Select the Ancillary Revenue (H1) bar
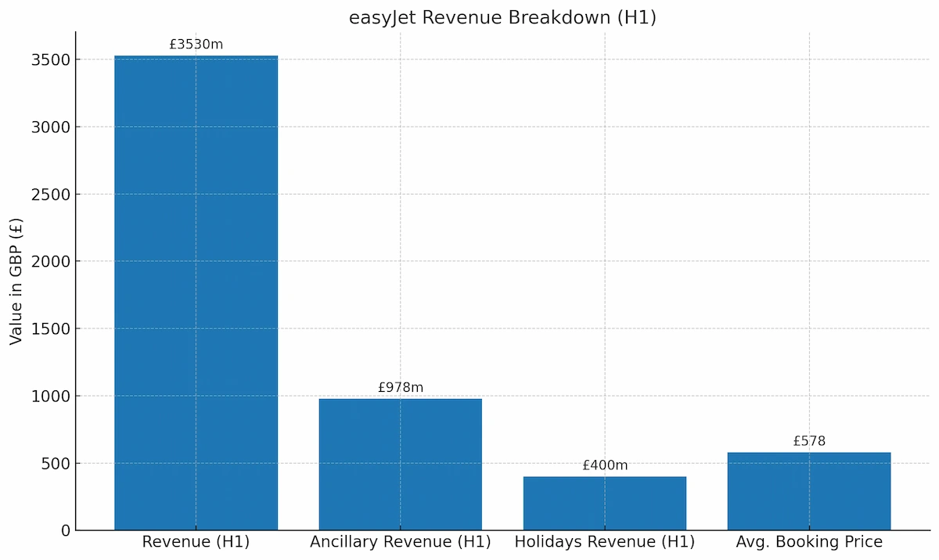Image resolution: width=939 pixels, height=560 pixels. (401, 465)
